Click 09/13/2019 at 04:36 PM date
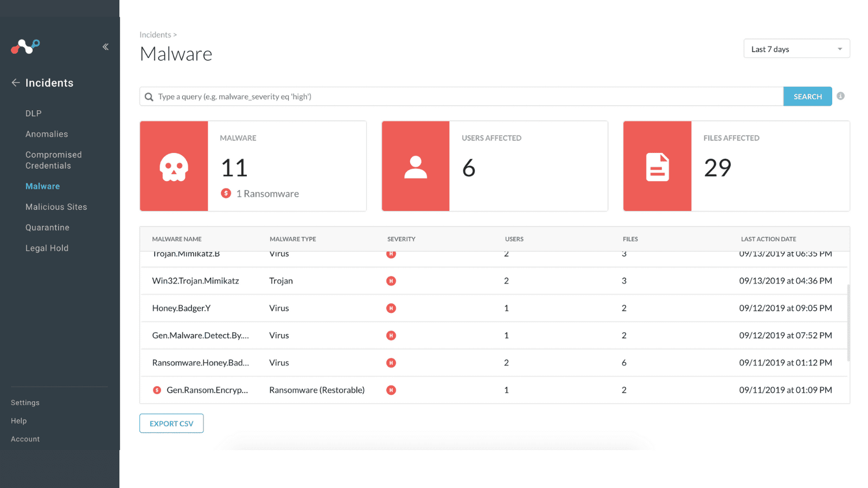This screenshot has width=868, height=488. pos(785,281)
